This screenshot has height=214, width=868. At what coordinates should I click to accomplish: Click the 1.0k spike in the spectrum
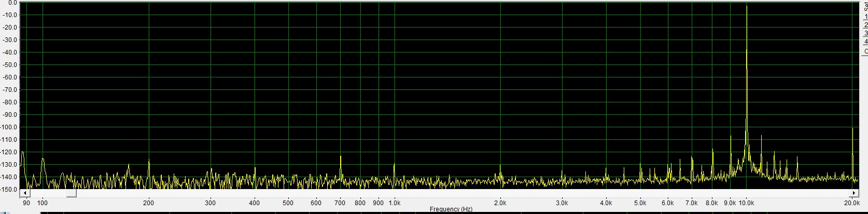pos(394,165)
